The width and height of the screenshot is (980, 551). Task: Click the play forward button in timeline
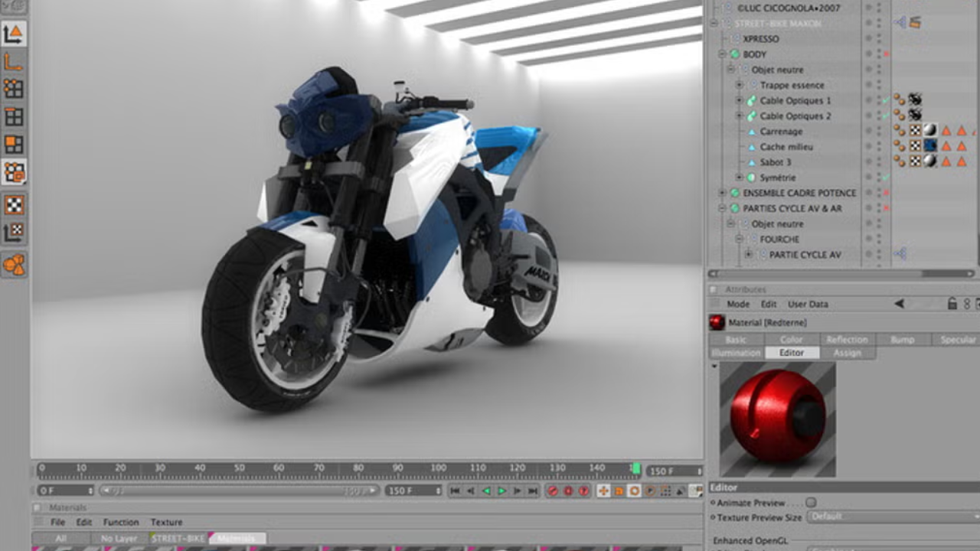coord(501,491)
